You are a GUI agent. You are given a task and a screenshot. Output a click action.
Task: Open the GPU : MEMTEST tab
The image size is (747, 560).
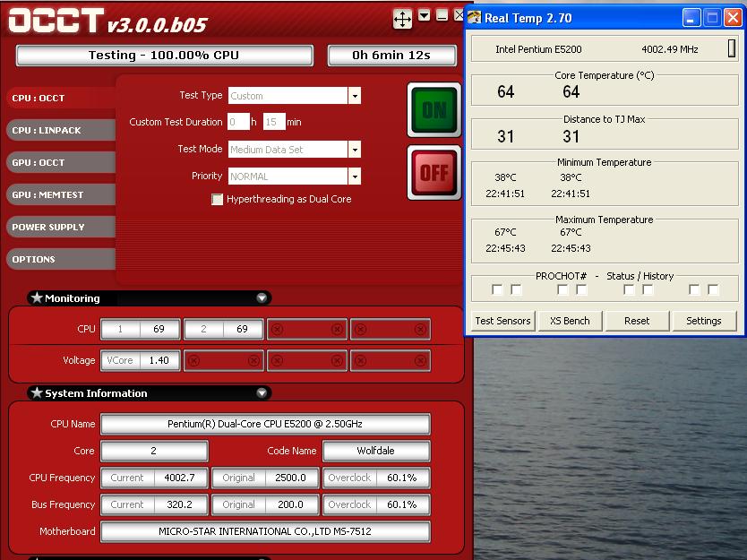pos(61,195)
